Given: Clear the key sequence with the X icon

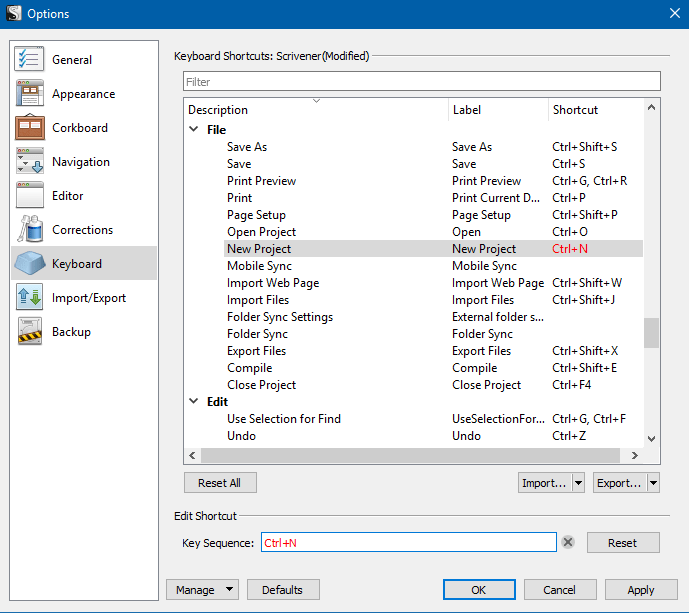Looking at the screenshot, I should coord(568,542).
